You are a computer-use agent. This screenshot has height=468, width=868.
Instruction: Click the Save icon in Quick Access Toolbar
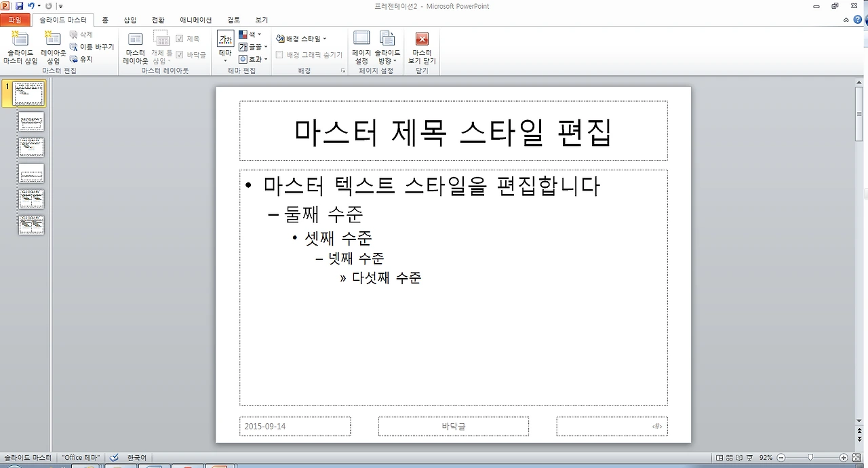pyautogui.click(x=18, y=6)
